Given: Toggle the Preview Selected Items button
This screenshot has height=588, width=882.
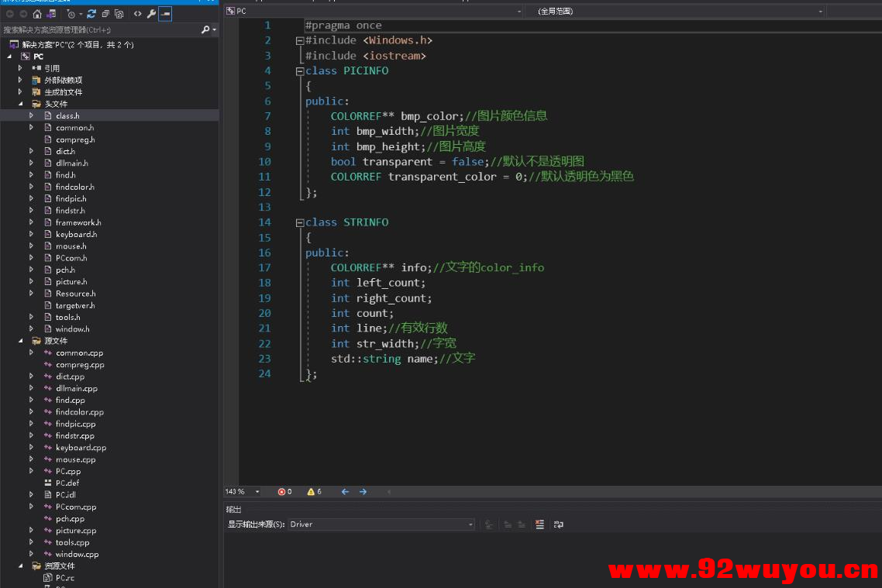Looking at the screenshot, I should 165,13.
